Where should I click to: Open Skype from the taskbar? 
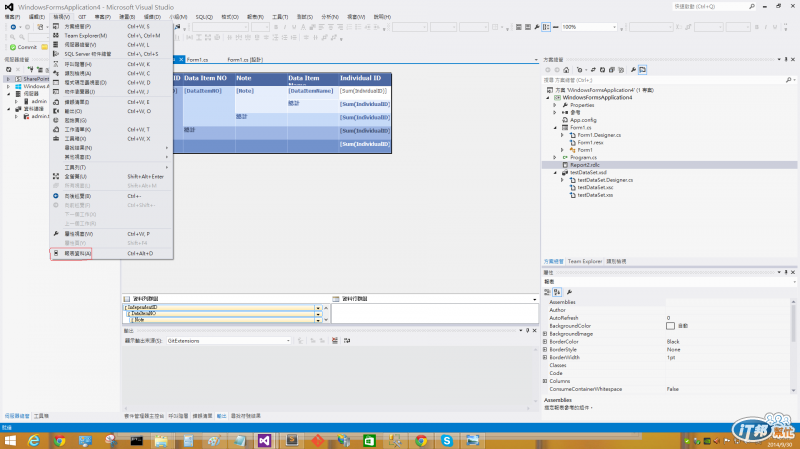[447, 440]
